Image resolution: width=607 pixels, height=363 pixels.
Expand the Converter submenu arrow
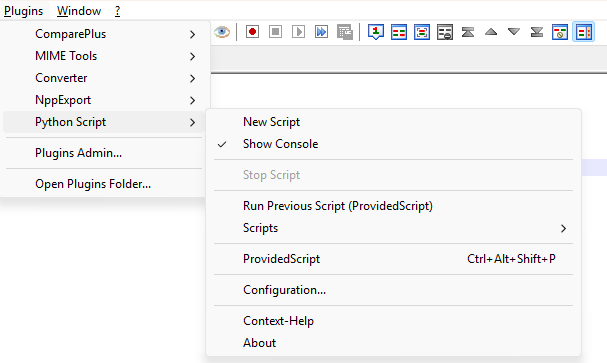click(x=192, y=79)
